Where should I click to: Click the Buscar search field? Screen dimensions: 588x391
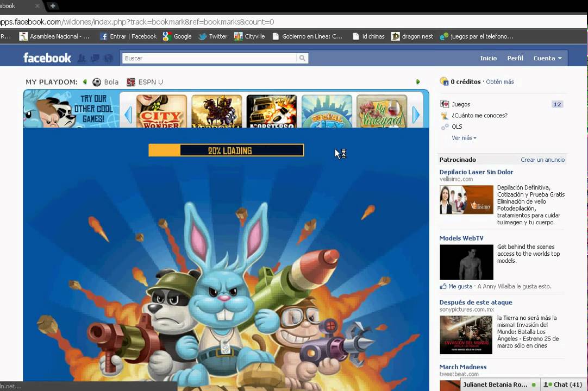coord(209,58)
